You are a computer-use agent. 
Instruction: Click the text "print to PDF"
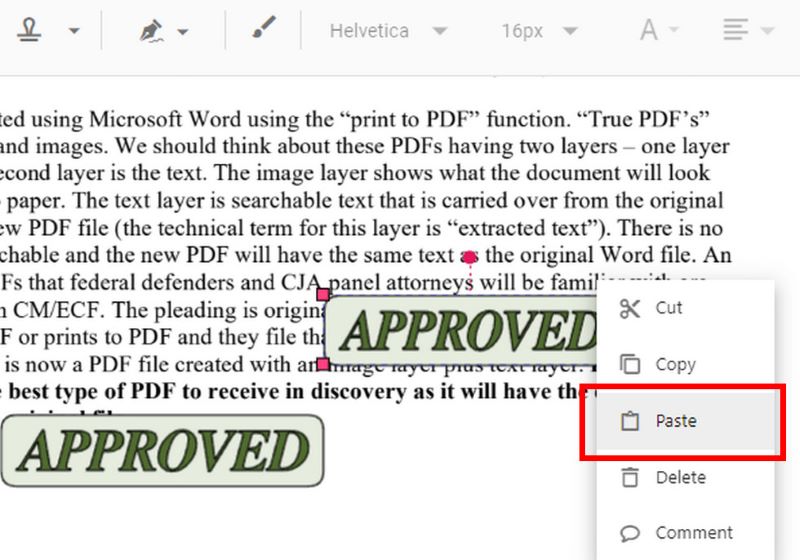(x=409, y=119)
